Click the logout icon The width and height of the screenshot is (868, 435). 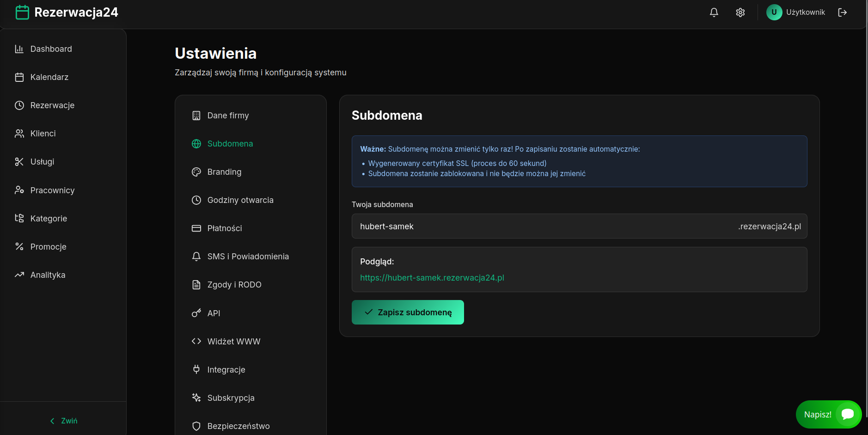(843, 12)
